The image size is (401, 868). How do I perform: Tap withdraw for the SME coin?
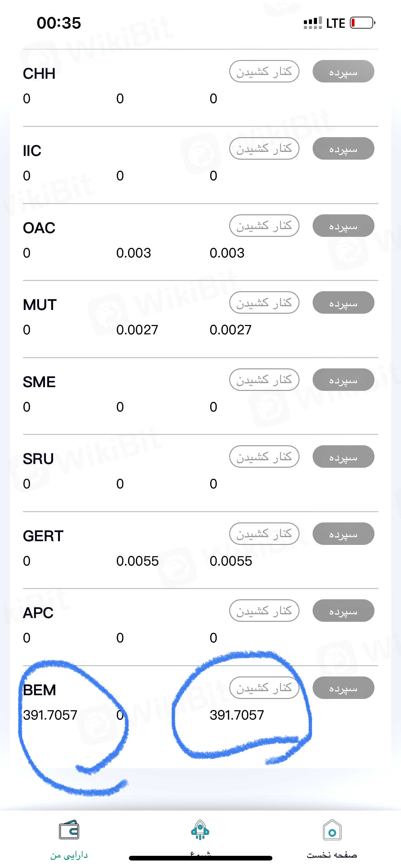[x=264, y=380]
